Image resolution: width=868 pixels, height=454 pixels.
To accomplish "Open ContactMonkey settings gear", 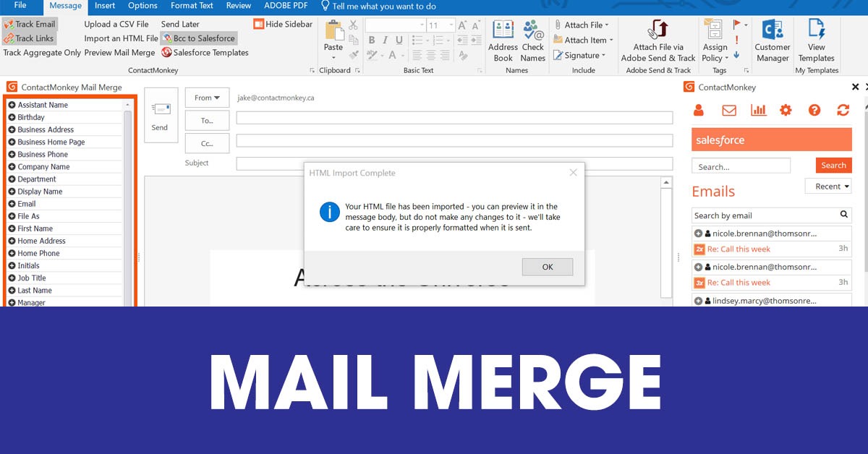I will pos(786,110).
